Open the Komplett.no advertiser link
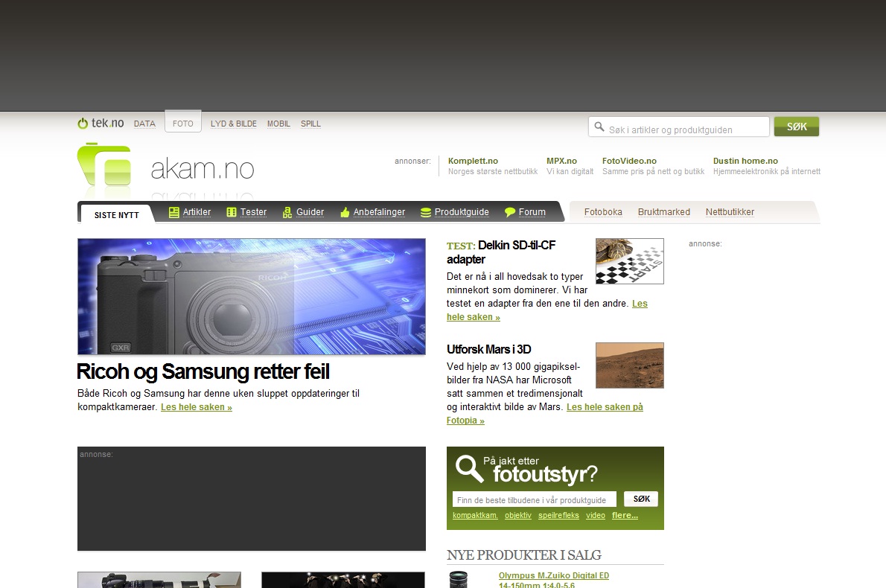886x588 pixels. click(473, 161)
